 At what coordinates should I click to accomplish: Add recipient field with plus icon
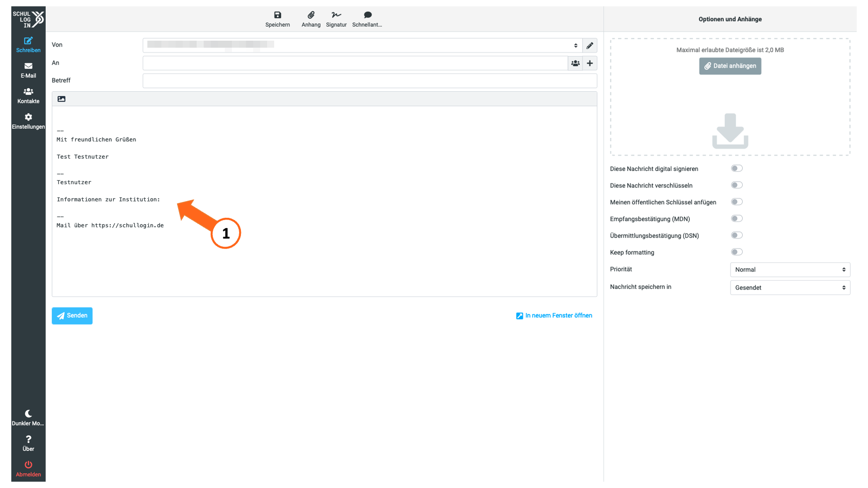[x=590, y=63]
